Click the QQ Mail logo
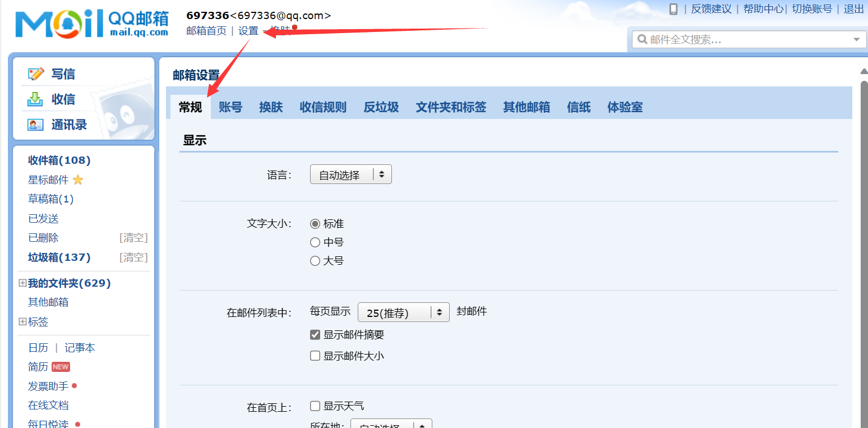The width and height of the screenshot is (868, 428). tap(92, 24)
